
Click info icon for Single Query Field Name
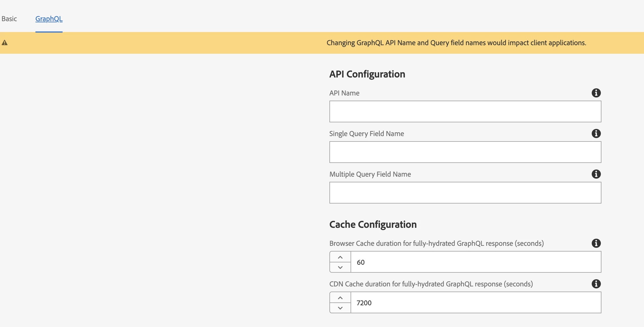(x=596, y=133)
